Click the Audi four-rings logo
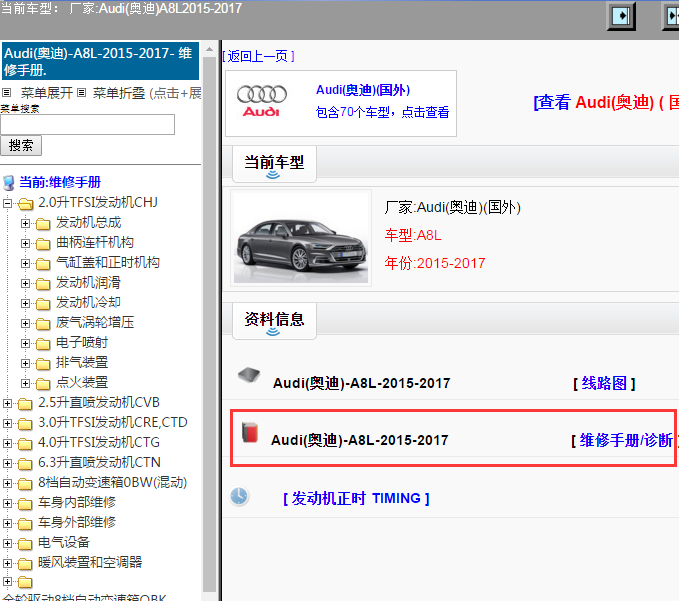The image size is (679, 601). pyautogui.click(x=262, y=94)
